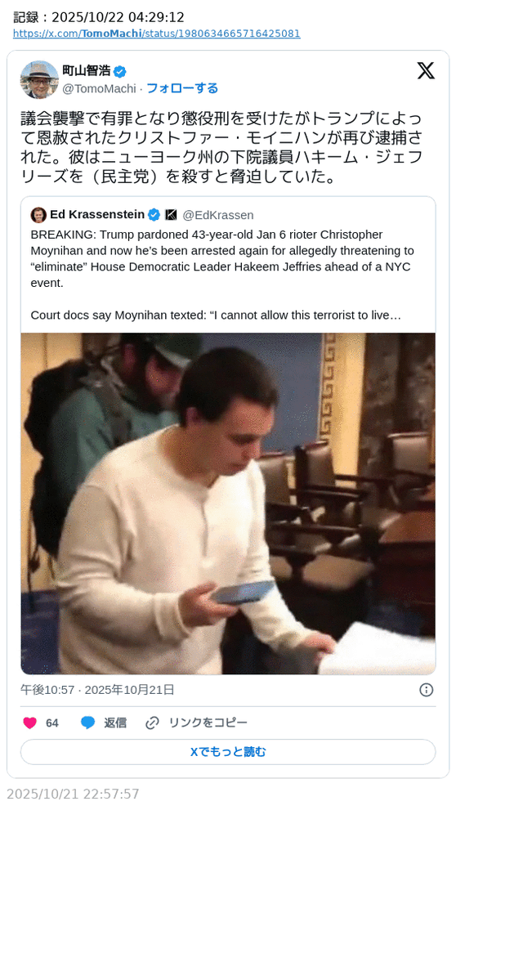532x980 pixels.
Task: Click the black K affiliate badge icon
Action: click(172, 215)
